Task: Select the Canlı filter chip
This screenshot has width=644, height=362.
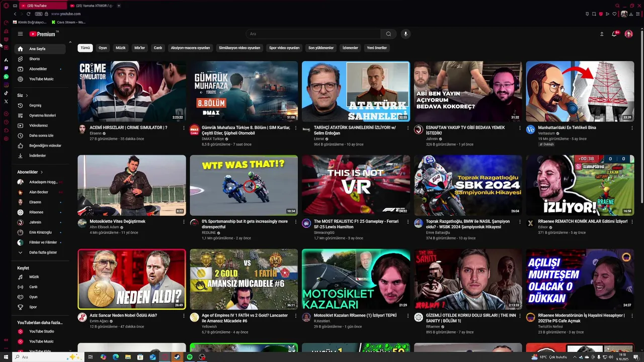Action: [x=158, y=48]
